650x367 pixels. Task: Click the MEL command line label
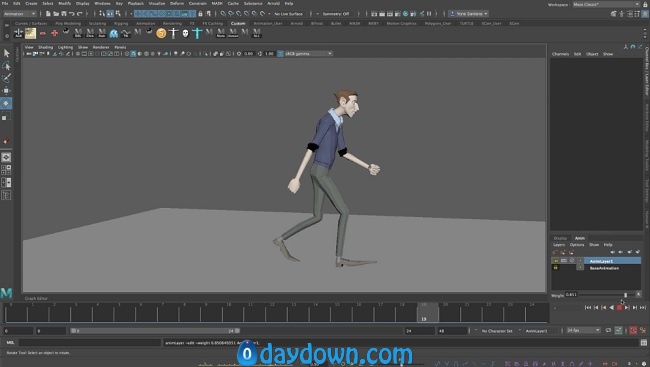click(x=10, y=343)
